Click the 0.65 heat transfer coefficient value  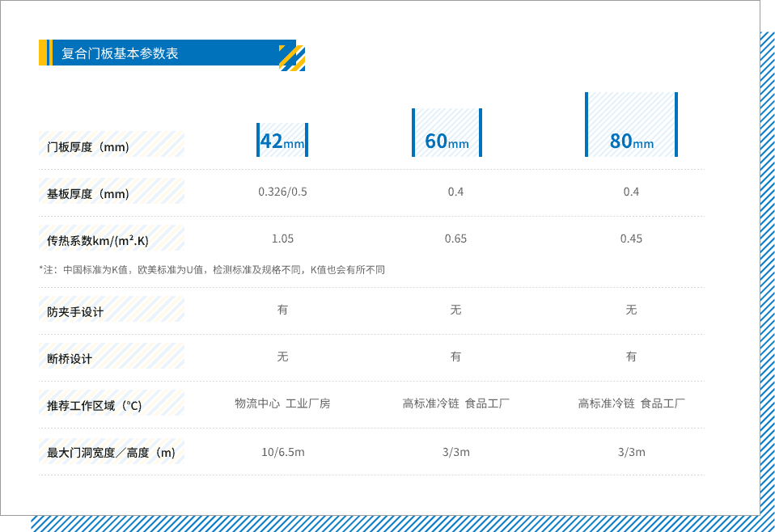coord(455,239)
